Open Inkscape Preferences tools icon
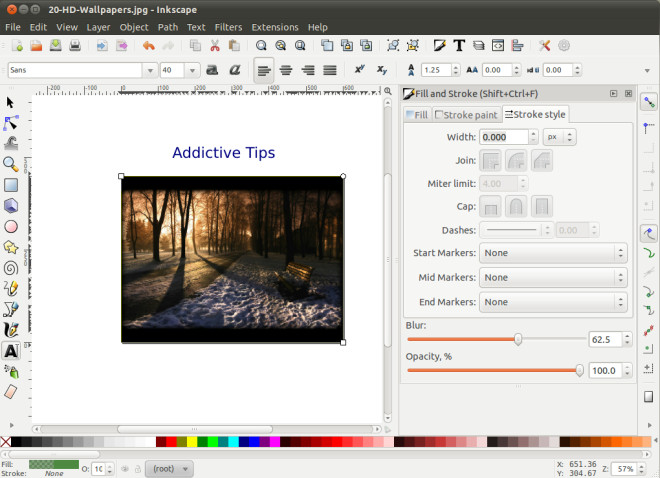 coord(545,45)
